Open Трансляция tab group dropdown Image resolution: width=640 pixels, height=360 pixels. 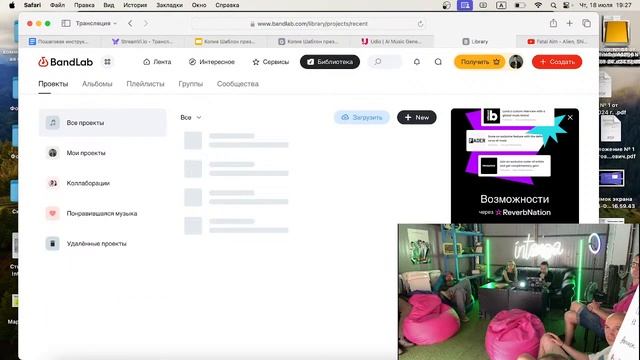tap(96, 23)
